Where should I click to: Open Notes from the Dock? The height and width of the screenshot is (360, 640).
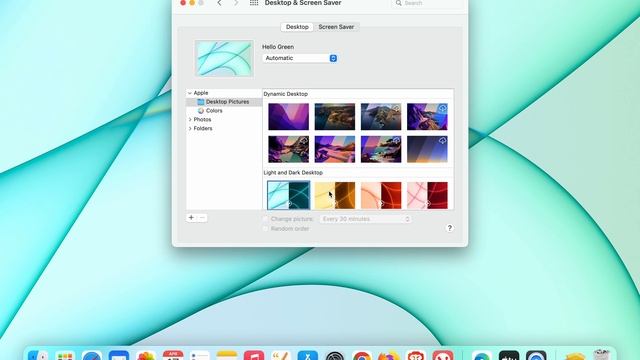click(x=227, y=356)
